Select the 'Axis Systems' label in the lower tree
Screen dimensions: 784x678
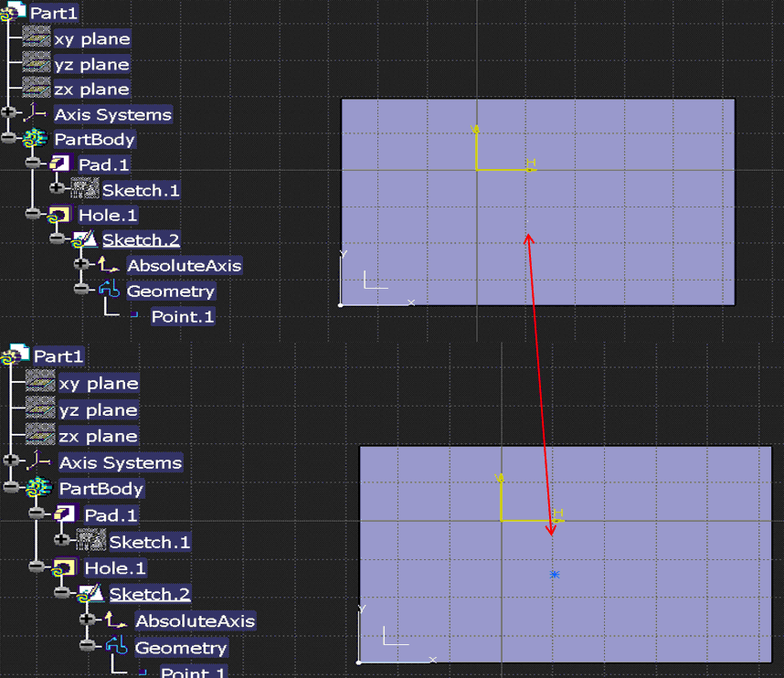[x=121, y=462]
